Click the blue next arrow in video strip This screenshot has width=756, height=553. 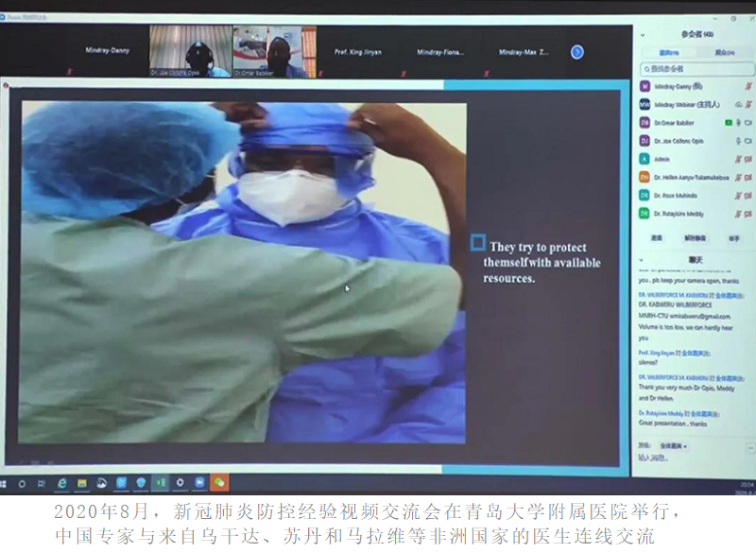click(x=576, y=52)
